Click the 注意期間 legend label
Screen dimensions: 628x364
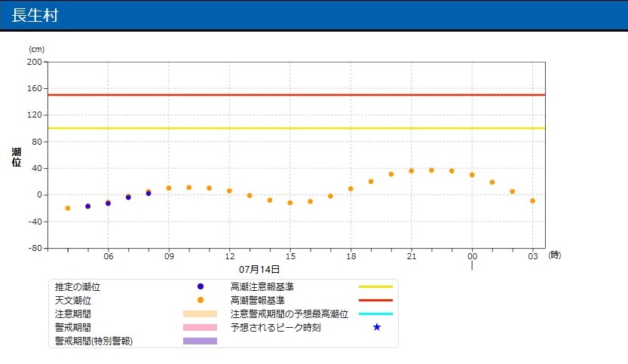(73, 314)
